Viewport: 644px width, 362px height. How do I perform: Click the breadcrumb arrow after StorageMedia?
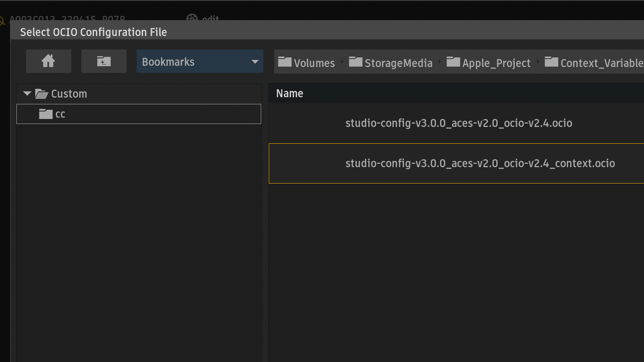pyautogui.click(x=440, y=62)
